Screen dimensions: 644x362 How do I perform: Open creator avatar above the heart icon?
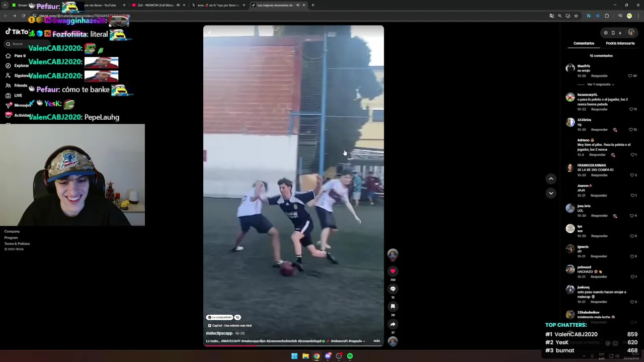[x=393, y=254]
